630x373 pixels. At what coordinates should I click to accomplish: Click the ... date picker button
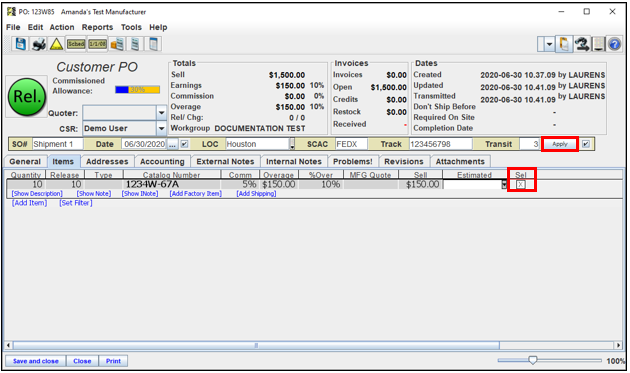click(x=172, y=144)
